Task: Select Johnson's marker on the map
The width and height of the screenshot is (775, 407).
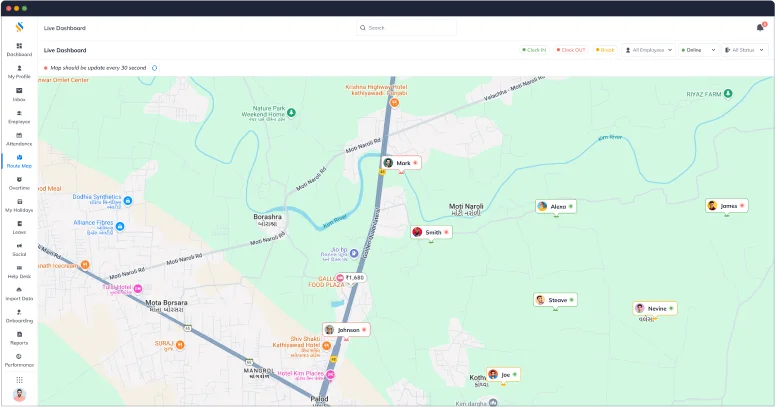Action: pos(346,330)
